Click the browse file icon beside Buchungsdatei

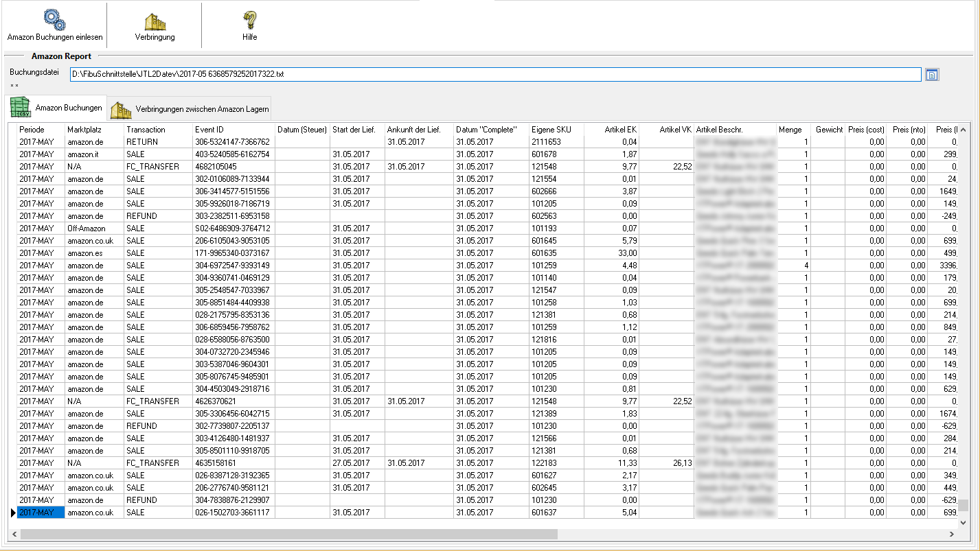[931, 75]
